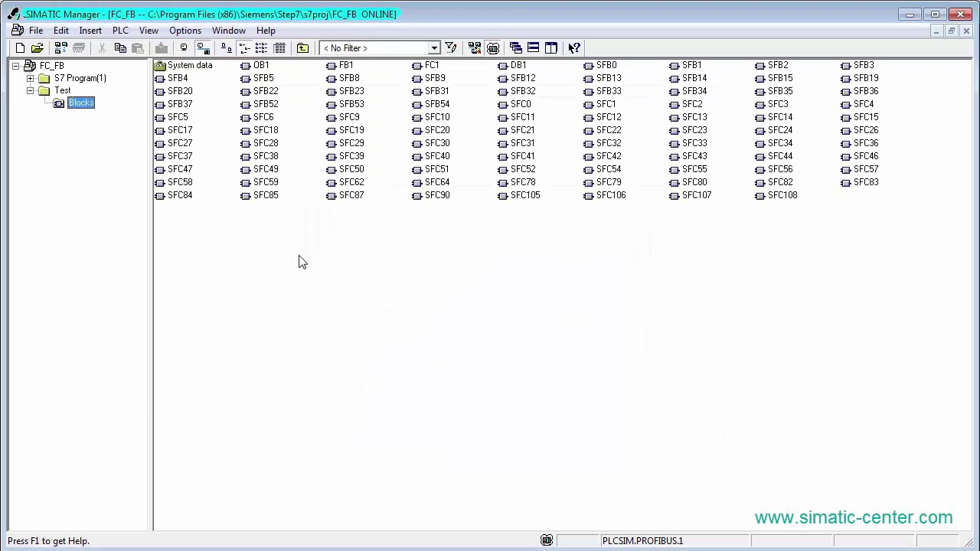Click PLCSIM.PROFIBUS.1 status bar entry

[642, 541]
